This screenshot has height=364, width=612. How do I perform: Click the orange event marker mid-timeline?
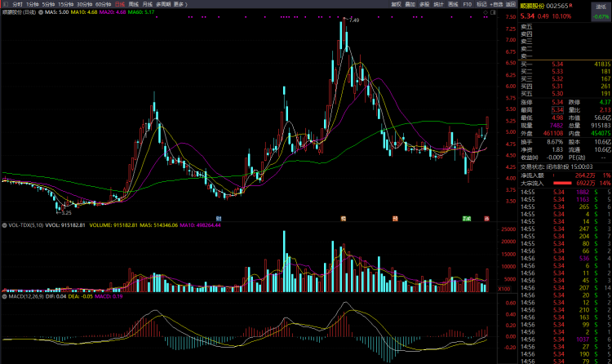coord(395,219)
